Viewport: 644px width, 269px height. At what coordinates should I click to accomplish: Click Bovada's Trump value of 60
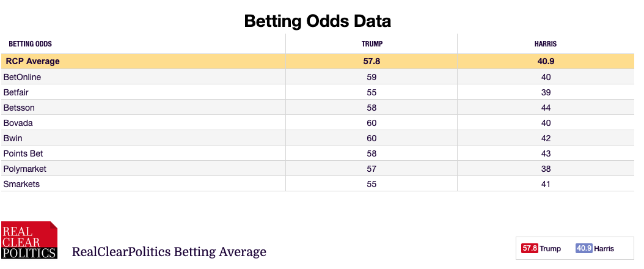[371, 123]
